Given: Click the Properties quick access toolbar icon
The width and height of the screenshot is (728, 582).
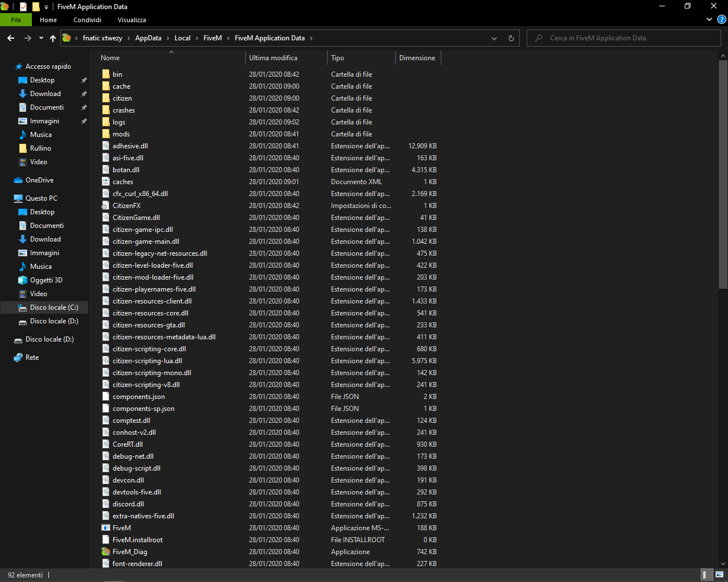Looking at the screenshot, I should click(x=23, y=7).
